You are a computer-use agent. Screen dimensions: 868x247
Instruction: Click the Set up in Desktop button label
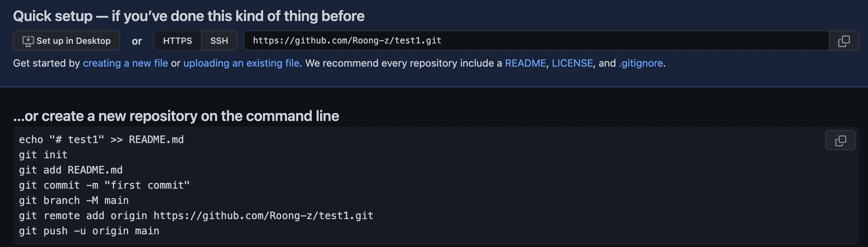[x=74, y=41]
